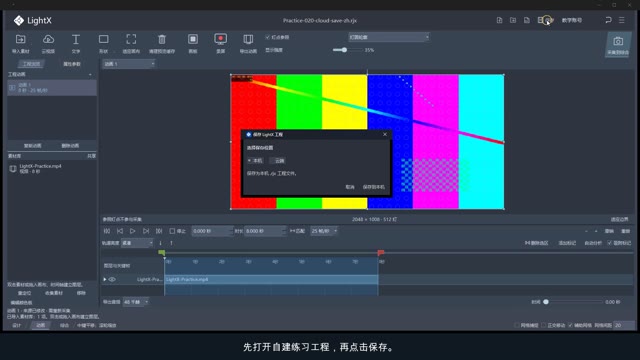Hide the LightX-Practice layer with eye icon
This screenshot has height=360, width=640.
tap(112, 280)
